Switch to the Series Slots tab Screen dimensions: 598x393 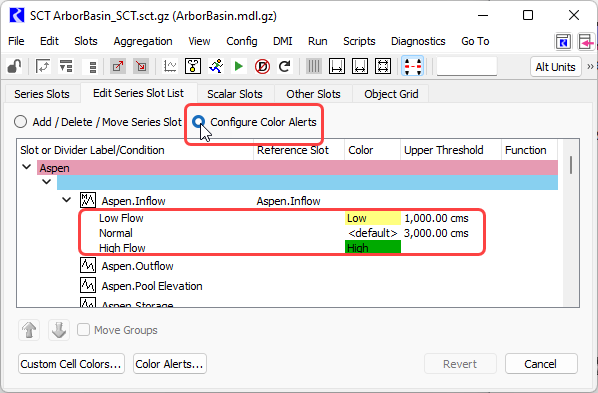point(42,94)
